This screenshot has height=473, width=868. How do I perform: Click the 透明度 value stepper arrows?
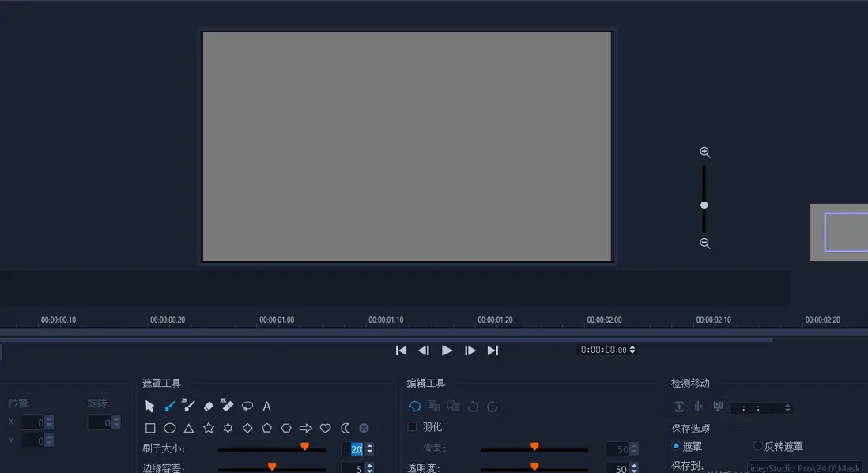(634, 469)
